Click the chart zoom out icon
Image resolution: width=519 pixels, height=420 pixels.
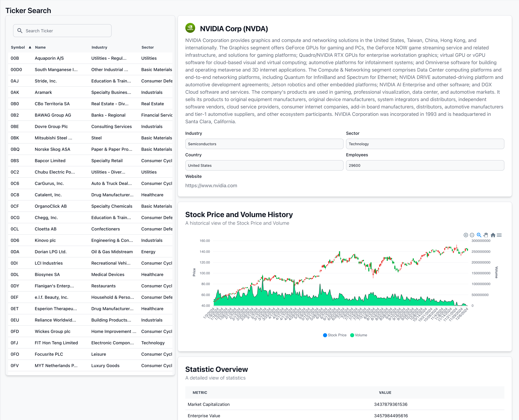pyautogui.click(x=472, y=235)
